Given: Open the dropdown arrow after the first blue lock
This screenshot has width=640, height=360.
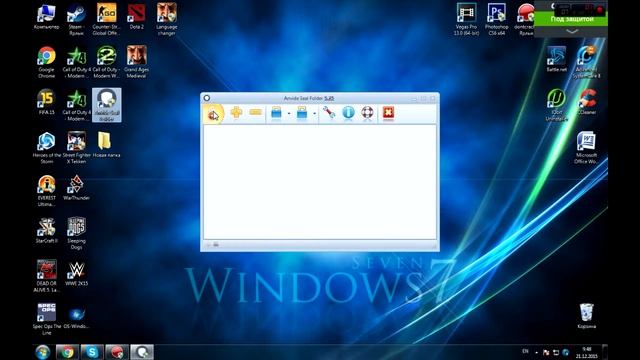Looking at the screenshot, I should click(289, 113).
